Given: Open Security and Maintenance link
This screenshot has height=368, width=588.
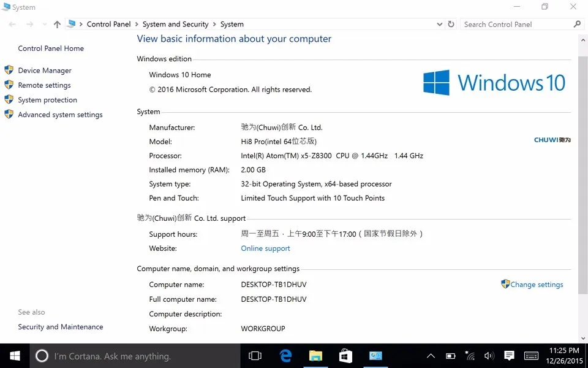Looking at the screenshot, I should [61, 327].
